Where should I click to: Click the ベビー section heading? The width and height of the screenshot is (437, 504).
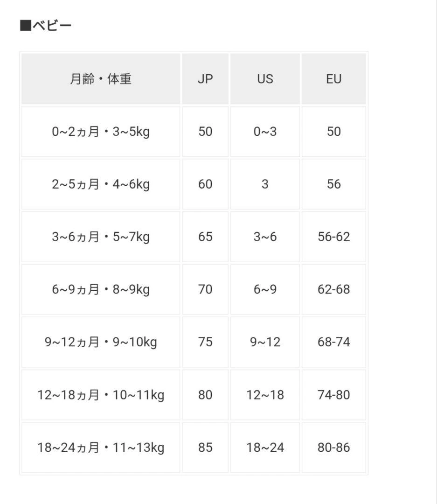coord(46,25)
